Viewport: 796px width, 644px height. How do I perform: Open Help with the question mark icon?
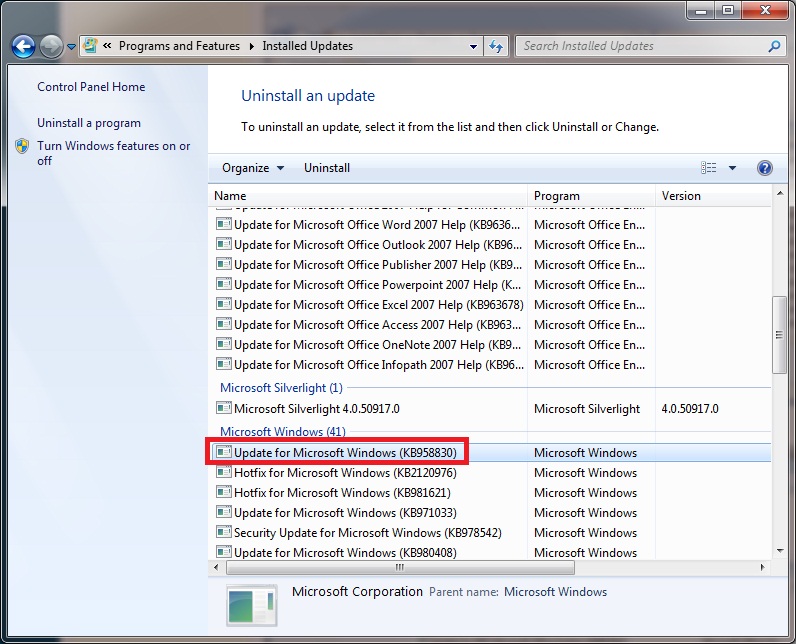click(x=765, y=168)
